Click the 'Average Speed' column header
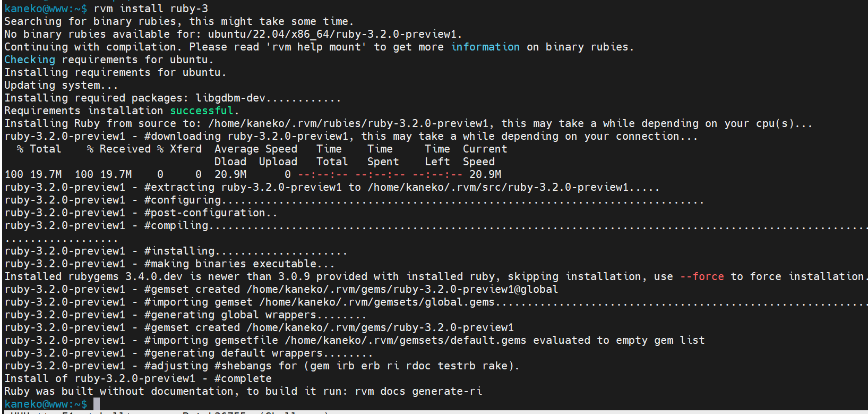This screenshot has height=414, width=868. click(x=256, y=149)
